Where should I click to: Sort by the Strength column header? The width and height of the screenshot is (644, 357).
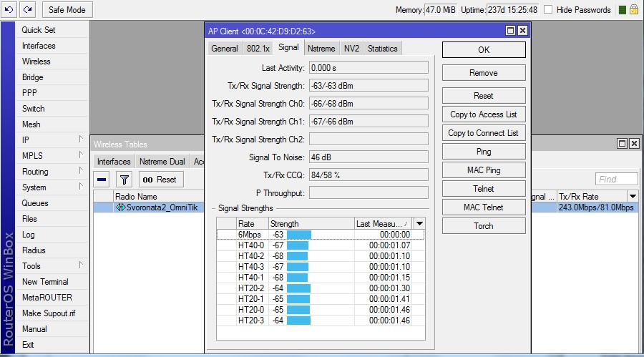(x=311, y=223)
